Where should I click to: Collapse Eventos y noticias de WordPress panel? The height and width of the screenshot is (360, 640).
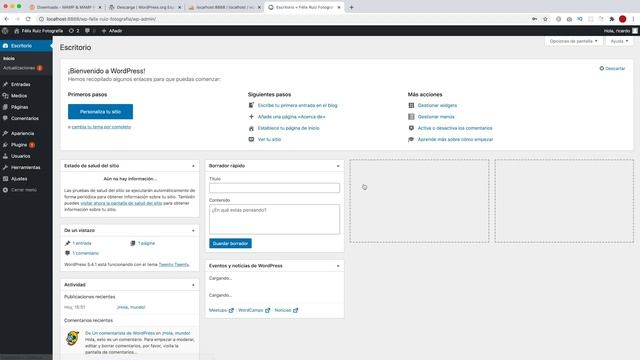click(338, 266)
